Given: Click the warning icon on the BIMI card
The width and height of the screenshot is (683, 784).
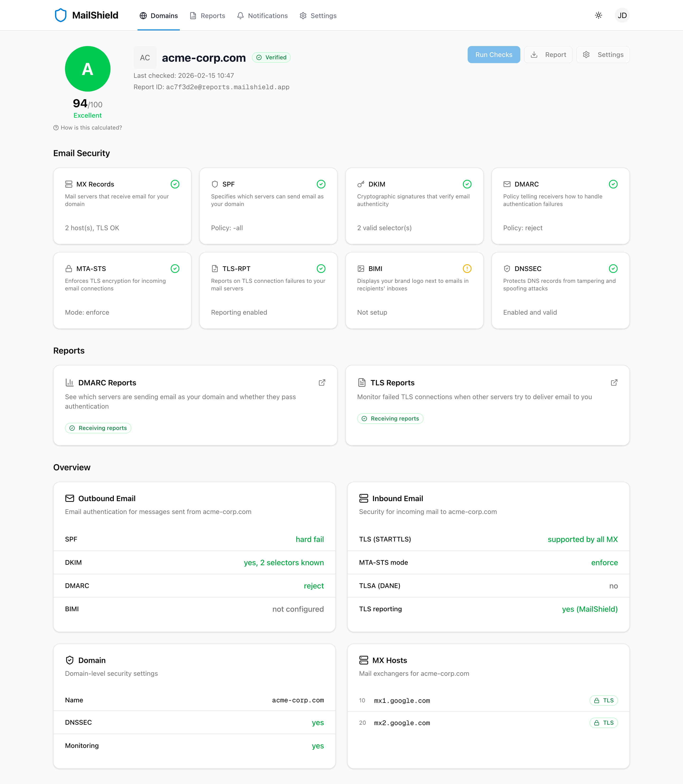Looking at the screenshot, I should click(x=467, y=268).
